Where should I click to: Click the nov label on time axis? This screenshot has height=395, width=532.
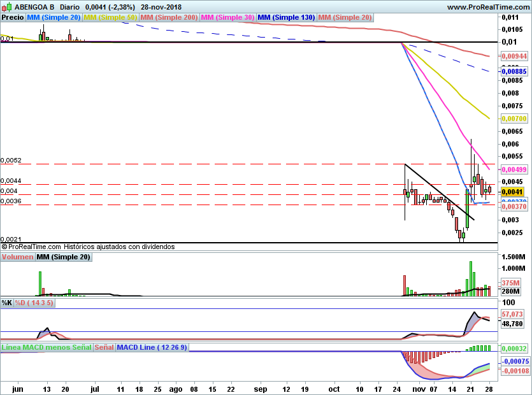coord(419,389)
